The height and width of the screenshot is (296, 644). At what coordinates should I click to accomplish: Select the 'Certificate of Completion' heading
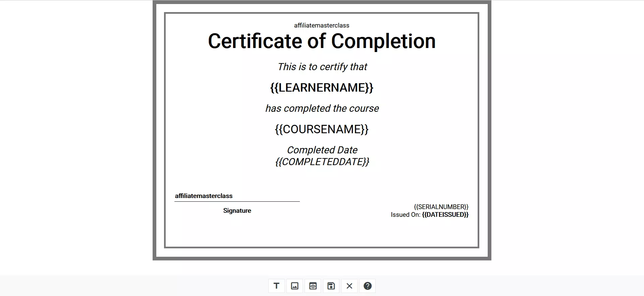[x=322, y=41]
